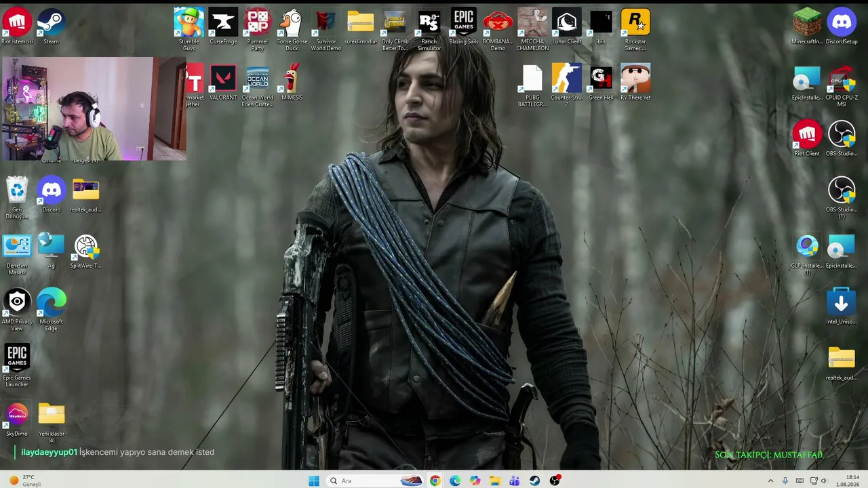Open the CurseForge shortcut
The width and height of the screenshot is (868, 488).
coord(223,26)
